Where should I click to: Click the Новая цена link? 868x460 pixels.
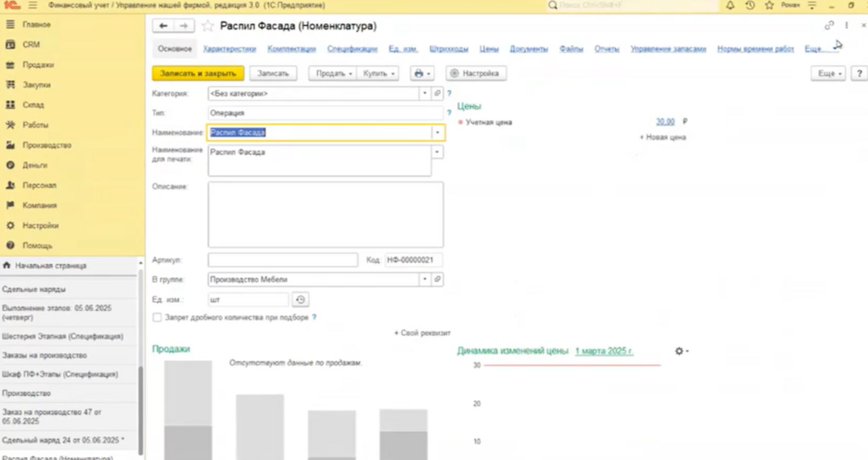coord(663,137)
